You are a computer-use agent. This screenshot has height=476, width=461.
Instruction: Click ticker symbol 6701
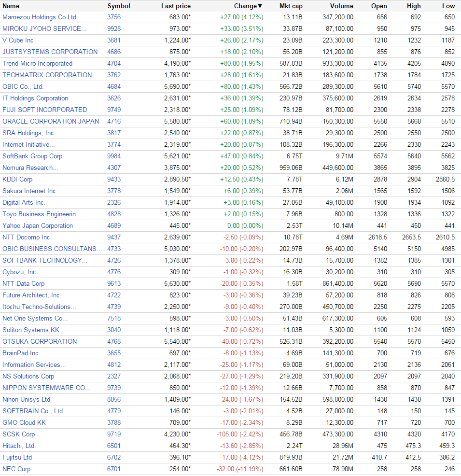114,469
